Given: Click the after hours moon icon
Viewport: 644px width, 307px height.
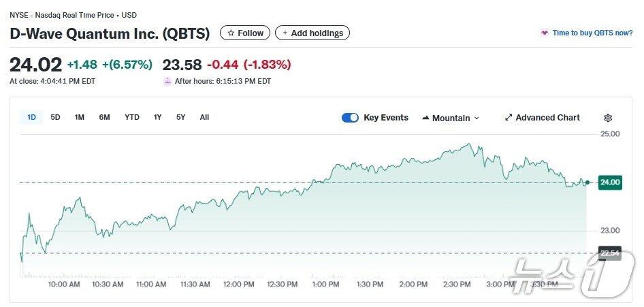Looking at the screenshot, I should pos(167,81).
